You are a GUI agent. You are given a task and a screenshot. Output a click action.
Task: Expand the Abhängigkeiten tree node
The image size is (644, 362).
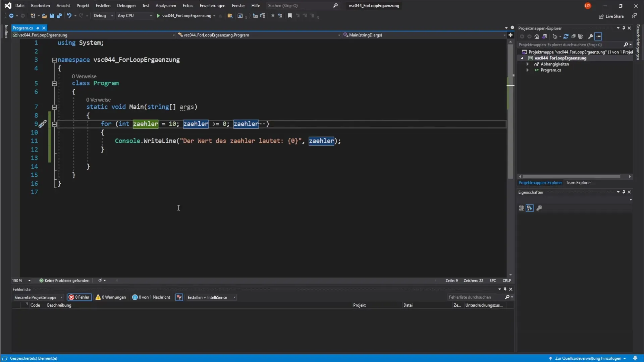click(528, 64)
